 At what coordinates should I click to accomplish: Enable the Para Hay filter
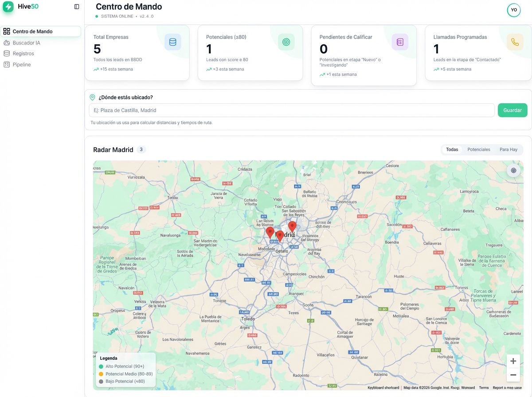[508, 149]
